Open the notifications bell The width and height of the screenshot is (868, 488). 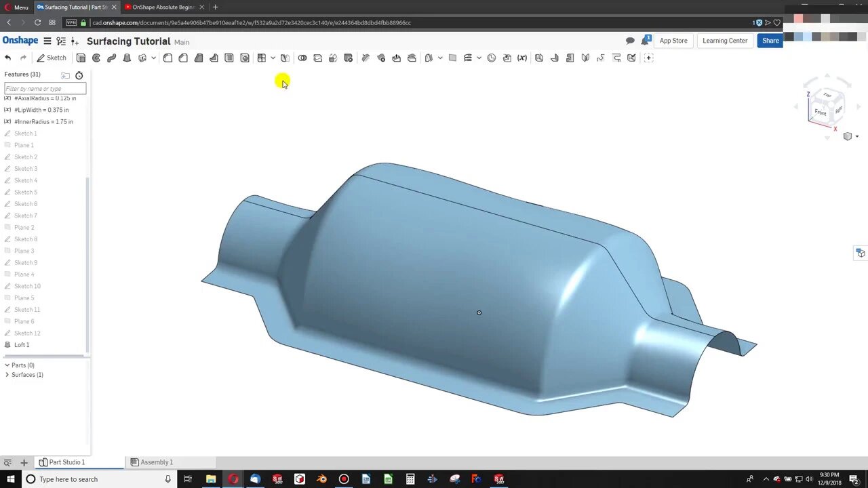(x=645, y=41)
